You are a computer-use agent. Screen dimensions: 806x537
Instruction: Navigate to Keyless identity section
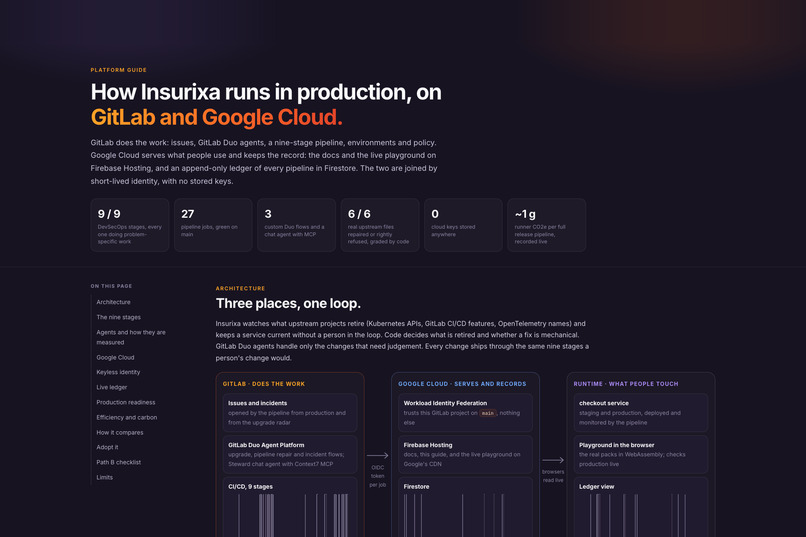point(118,372)
